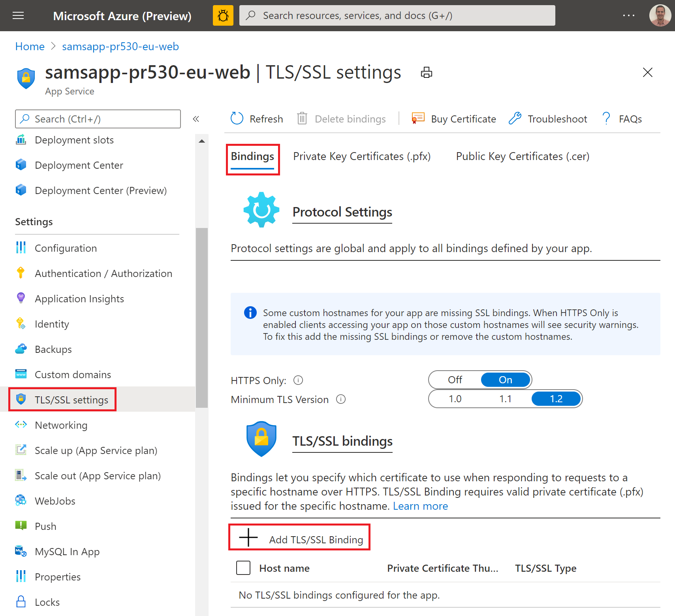The height and width of the screenshot is (616, 675).
Task: Open the more options ellipsis menu
Action: 628,16
